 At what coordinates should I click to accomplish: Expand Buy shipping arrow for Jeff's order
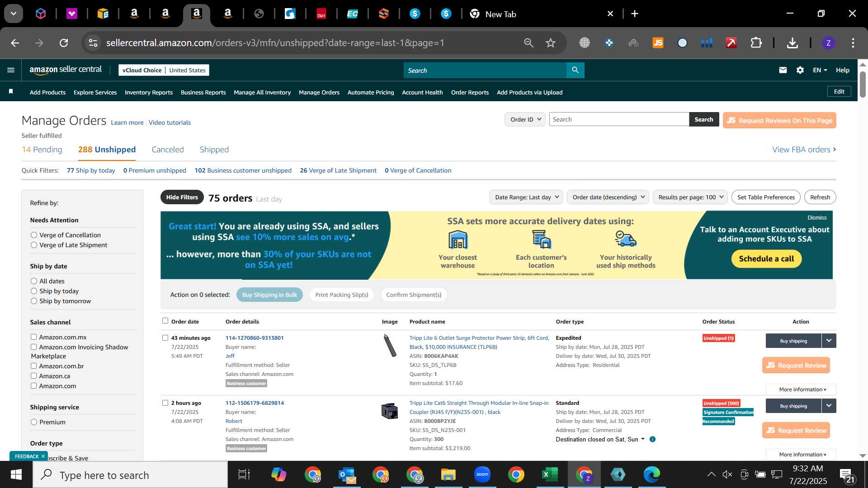(829, 341)
